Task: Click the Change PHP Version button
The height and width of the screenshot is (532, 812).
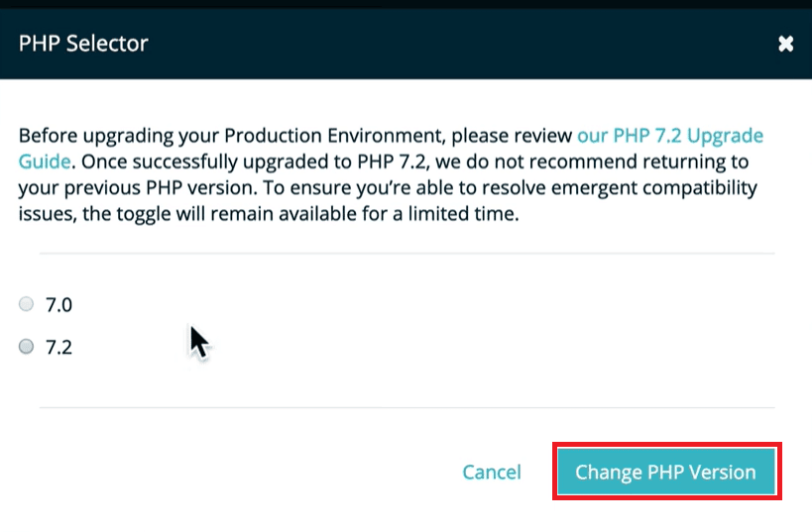Action: 665,472
